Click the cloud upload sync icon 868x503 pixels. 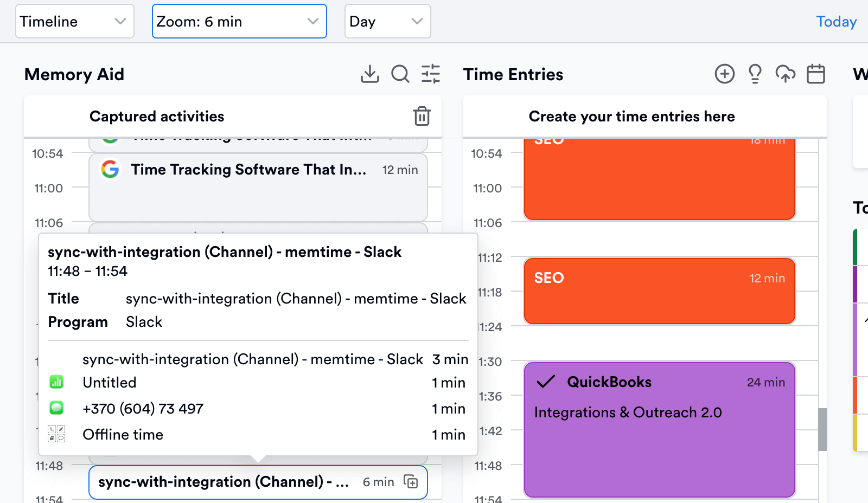click(x=786, y=74)
